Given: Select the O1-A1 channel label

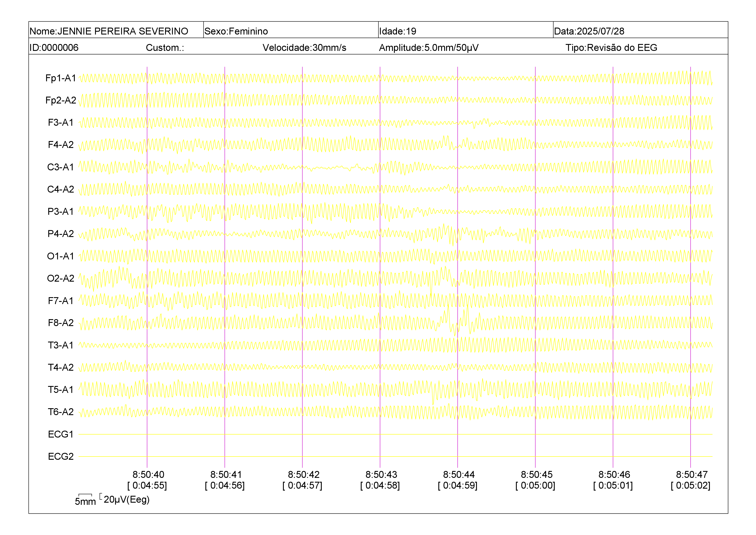Looking at the screenshot, I should point(61,256).
